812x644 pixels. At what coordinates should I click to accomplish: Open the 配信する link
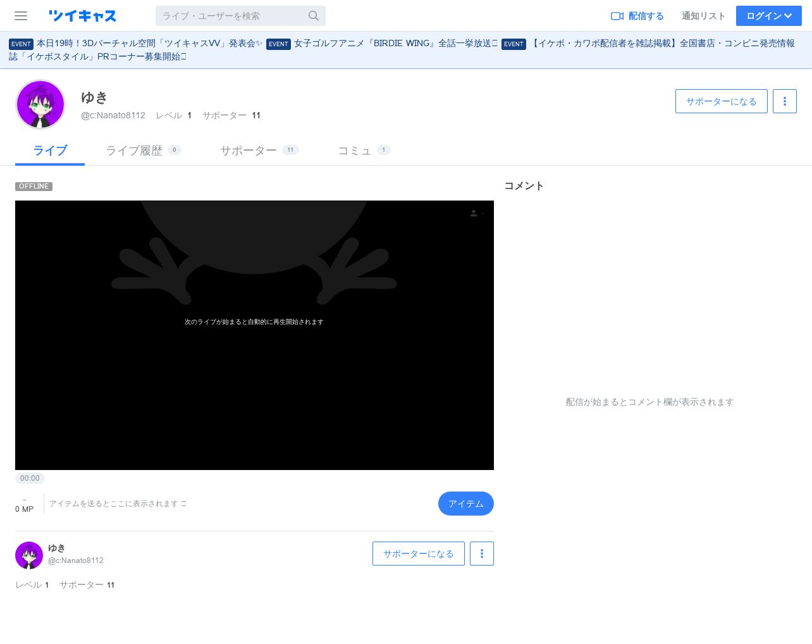[637, 16]
